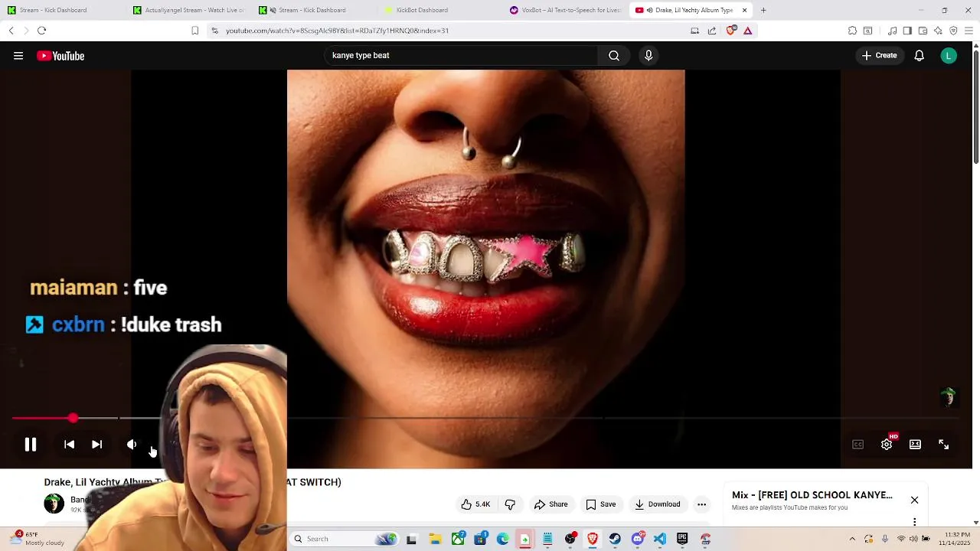Screen dimensions: 980x551
Task: Open account avatar menu
Action: click(x=949, y=56)
